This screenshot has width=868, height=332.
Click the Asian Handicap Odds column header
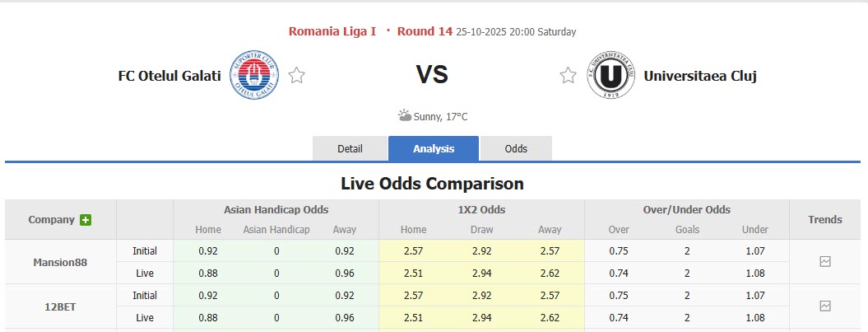coord(276,209)
